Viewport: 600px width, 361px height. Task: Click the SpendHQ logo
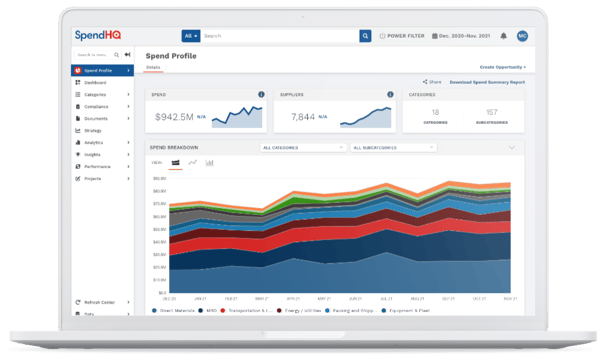point(98,35)
